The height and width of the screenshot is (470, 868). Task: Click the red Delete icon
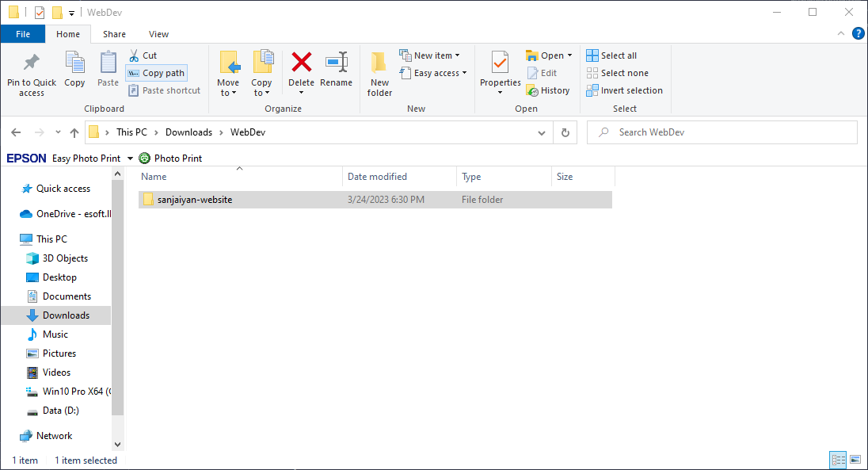pos(301,63)
